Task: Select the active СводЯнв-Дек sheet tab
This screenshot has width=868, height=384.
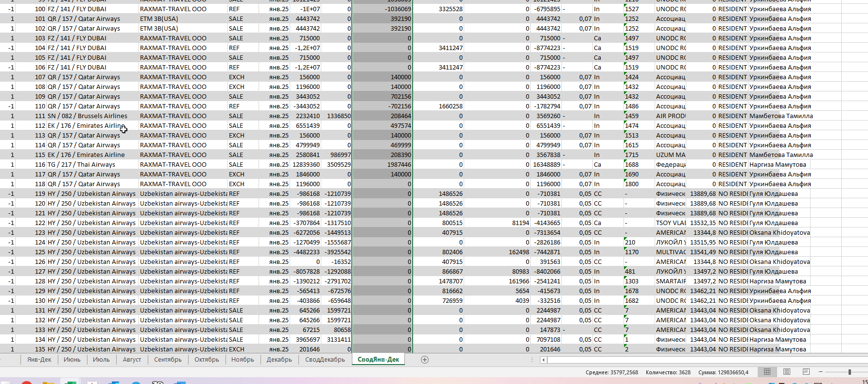Action: [x=378, y=360]
